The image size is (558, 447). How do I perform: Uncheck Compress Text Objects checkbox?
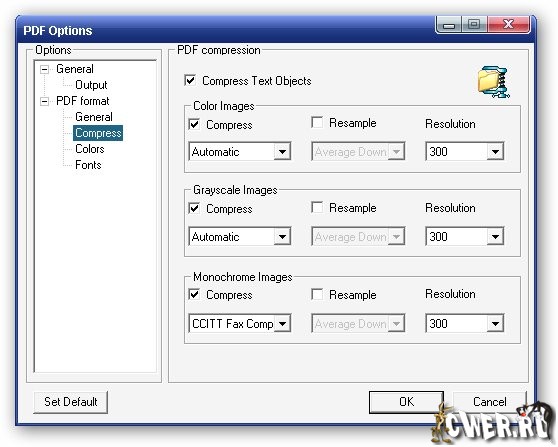[190, 80]
